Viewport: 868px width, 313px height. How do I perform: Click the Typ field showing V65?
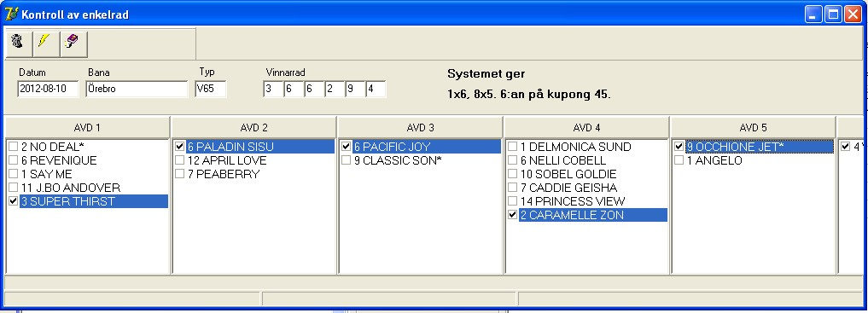coord(210,89)
